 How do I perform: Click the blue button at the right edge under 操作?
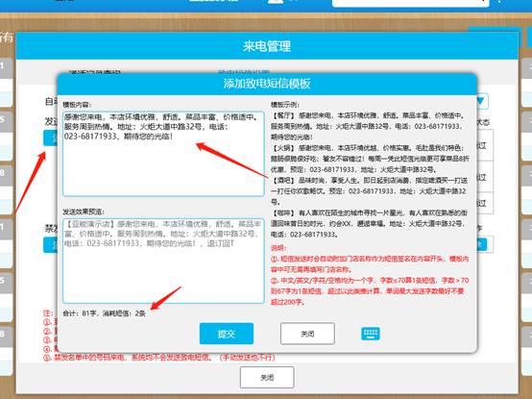482,244
